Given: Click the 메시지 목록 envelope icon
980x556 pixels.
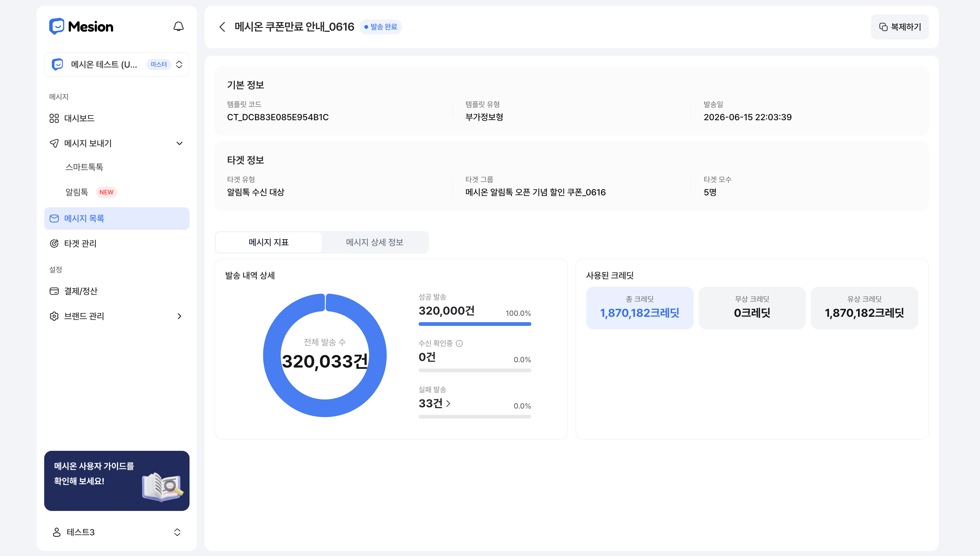Looking at the screenshot, I should pos(54,219).
